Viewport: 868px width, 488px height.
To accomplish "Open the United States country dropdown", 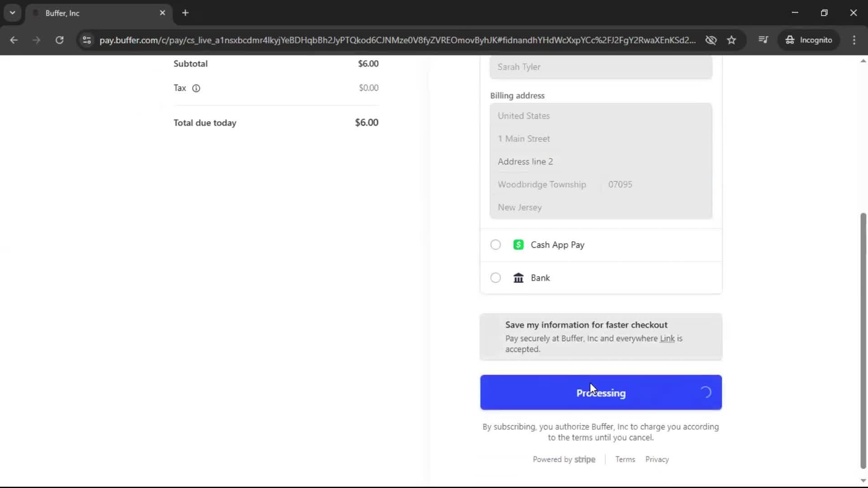I will tap(600, 116).
